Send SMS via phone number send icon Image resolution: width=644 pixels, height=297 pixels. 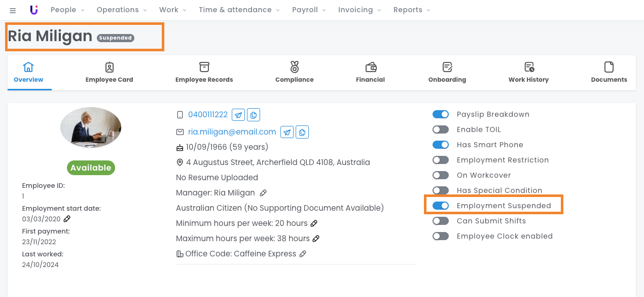coord(238,115)
